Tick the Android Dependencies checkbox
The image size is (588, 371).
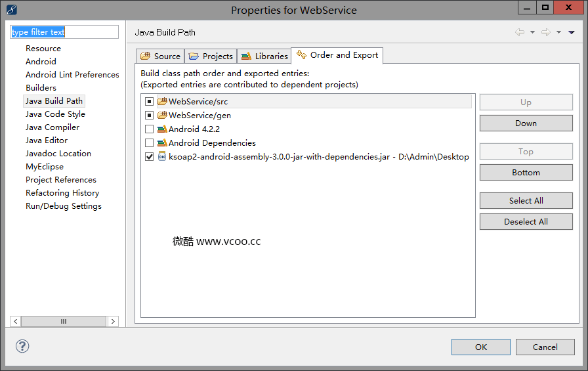pyautogui.click(x=149, y=143)
